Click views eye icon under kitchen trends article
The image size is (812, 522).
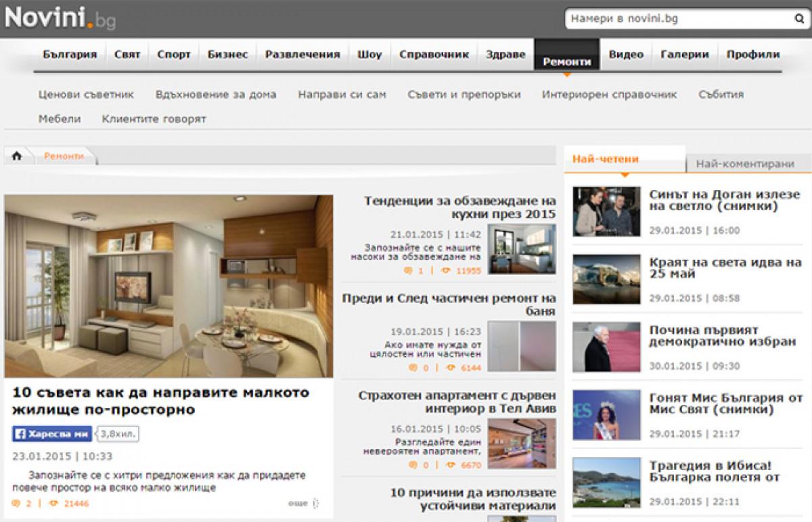coord(445,271)
